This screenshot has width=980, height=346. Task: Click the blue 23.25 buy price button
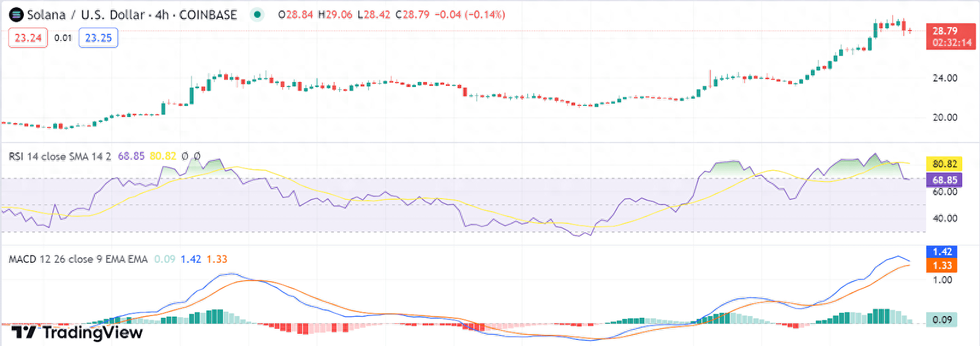tap(98, 38)
